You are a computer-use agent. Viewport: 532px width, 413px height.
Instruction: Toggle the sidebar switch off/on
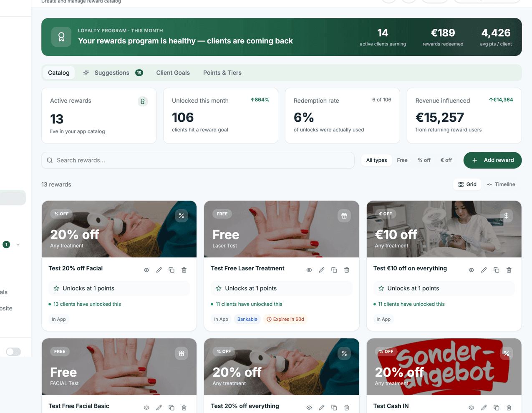[x=13, y=352]
